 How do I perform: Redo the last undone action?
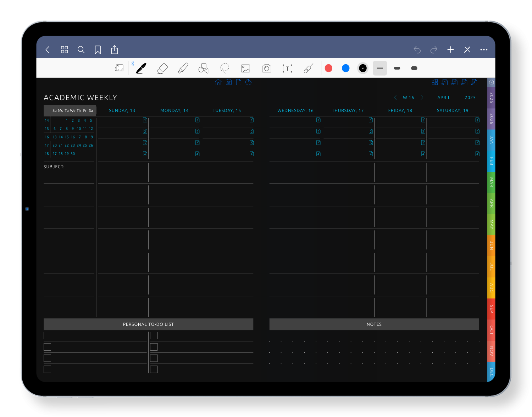(434, 50)
